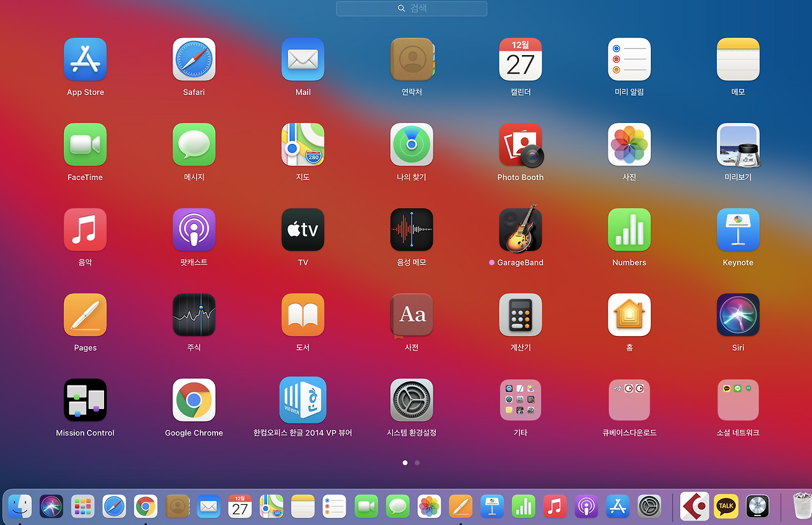Open KakaoTalk in the Dock
Screen dimensions: 812x525
click(x=726, y=506)
